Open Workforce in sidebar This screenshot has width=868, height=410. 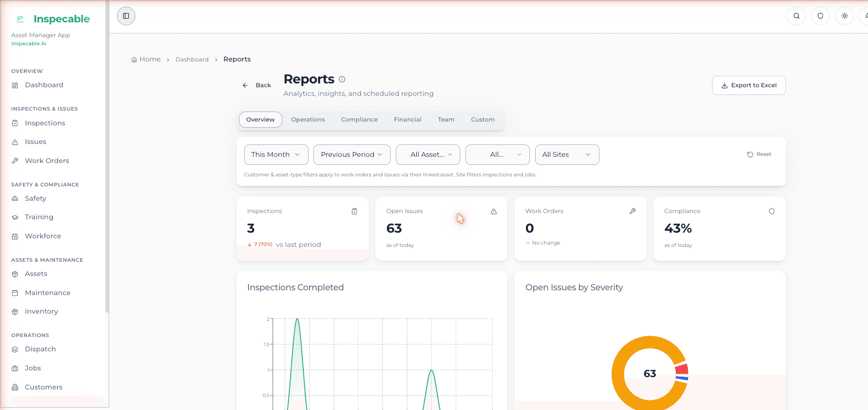pos(43,236)
